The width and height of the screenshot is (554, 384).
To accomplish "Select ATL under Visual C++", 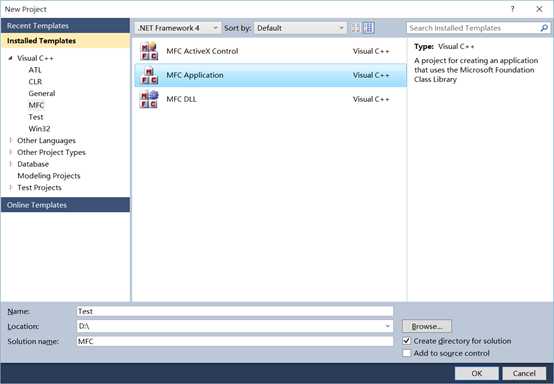I will [x=35, y=70].
